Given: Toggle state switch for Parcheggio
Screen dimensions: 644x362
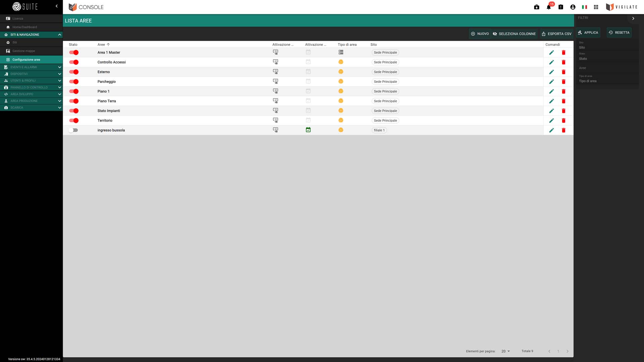Looking at the screenshot, I should 74,82.
